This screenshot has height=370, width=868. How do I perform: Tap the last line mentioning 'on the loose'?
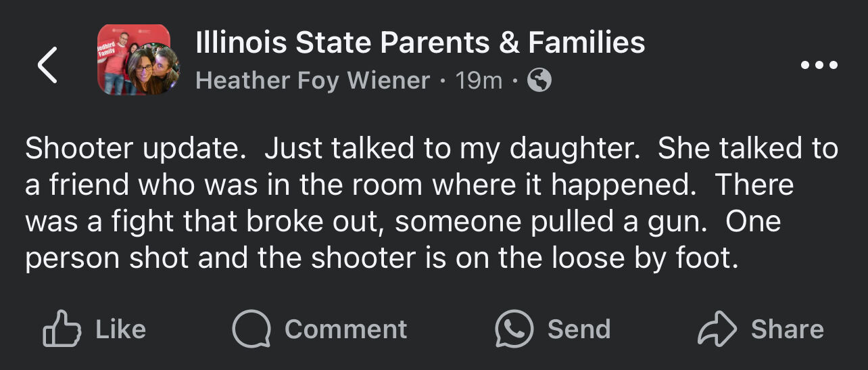point(382,258)
